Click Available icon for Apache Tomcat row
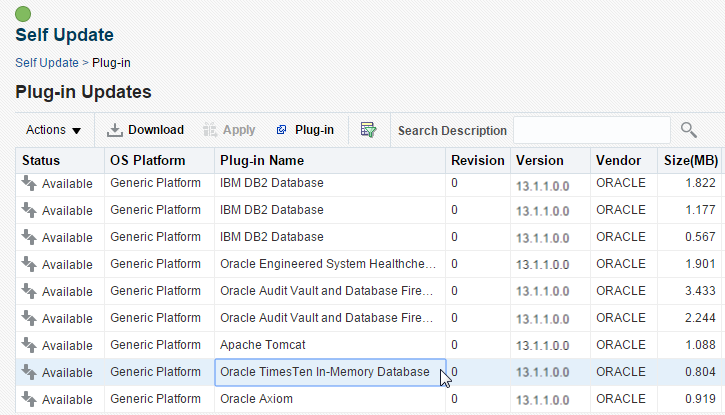Image resolution: width=725 pixels, height=415 pixels. (x=29, y=345)
